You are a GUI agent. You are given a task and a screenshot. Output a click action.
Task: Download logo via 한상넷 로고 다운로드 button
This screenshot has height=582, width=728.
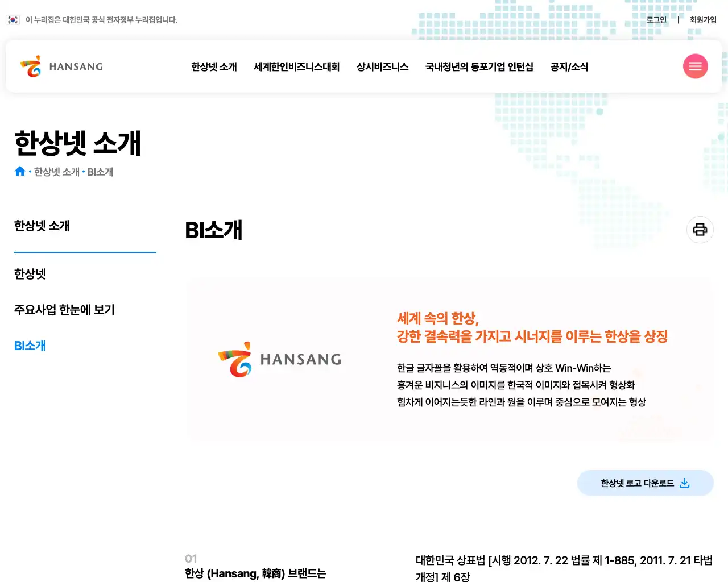click(x=645, y=483)
